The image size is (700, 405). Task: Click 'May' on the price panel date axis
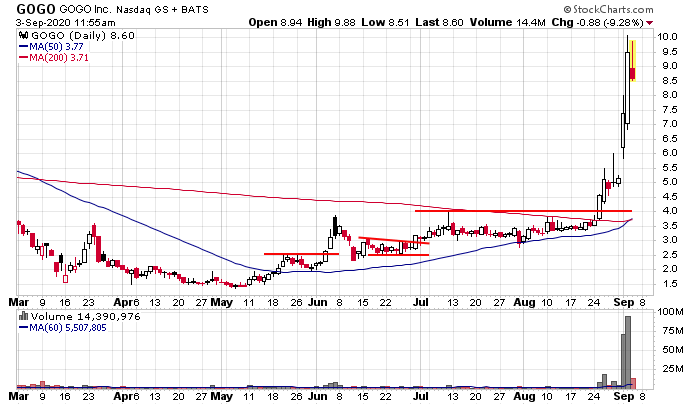pyautogui.click(x=221, y=302)
